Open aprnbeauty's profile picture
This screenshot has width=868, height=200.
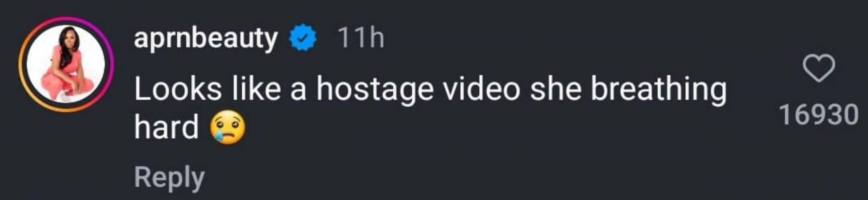66,64
